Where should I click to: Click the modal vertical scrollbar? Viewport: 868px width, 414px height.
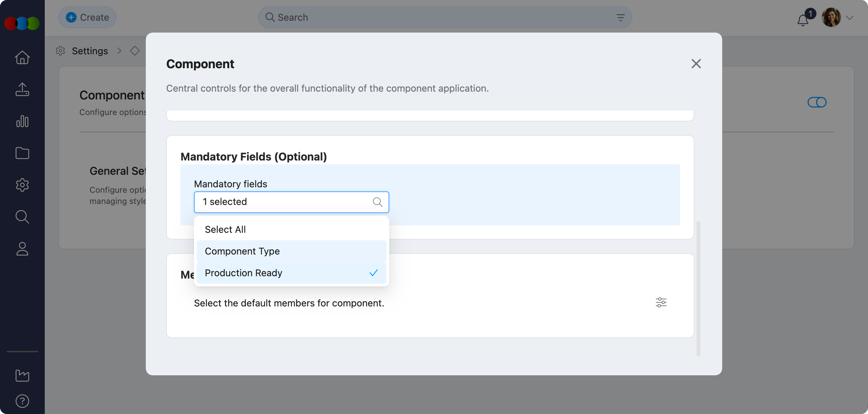pyautogui.click(x=698, y=288)
